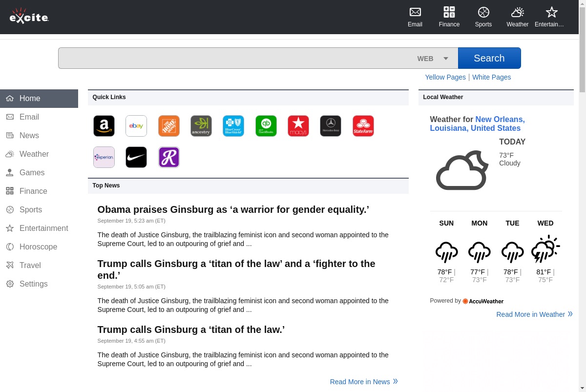This screenshot has height=392, width=586.
Task: Open the QuickBooks quick link
Action: click(266, 126)
